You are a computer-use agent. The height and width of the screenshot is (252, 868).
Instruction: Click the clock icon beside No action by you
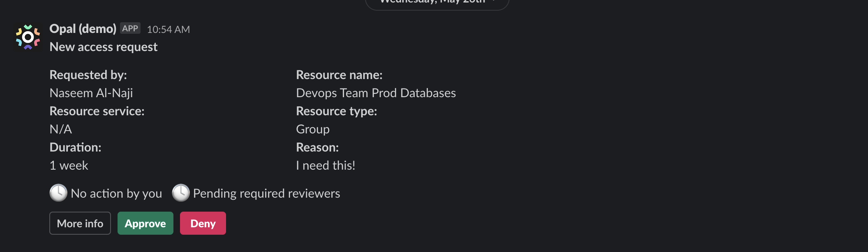click(58, 193)
